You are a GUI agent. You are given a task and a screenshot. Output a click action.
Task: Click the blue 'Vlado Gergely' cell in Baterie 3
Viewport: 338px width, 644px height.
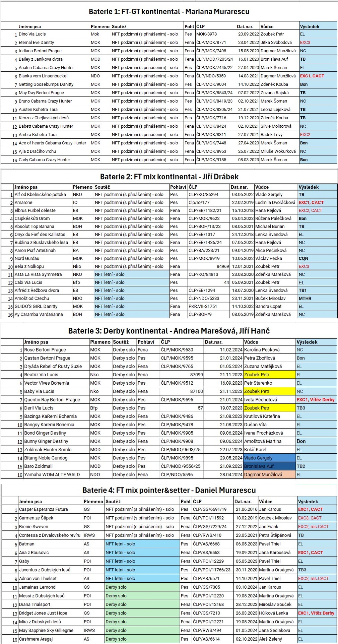269,458
